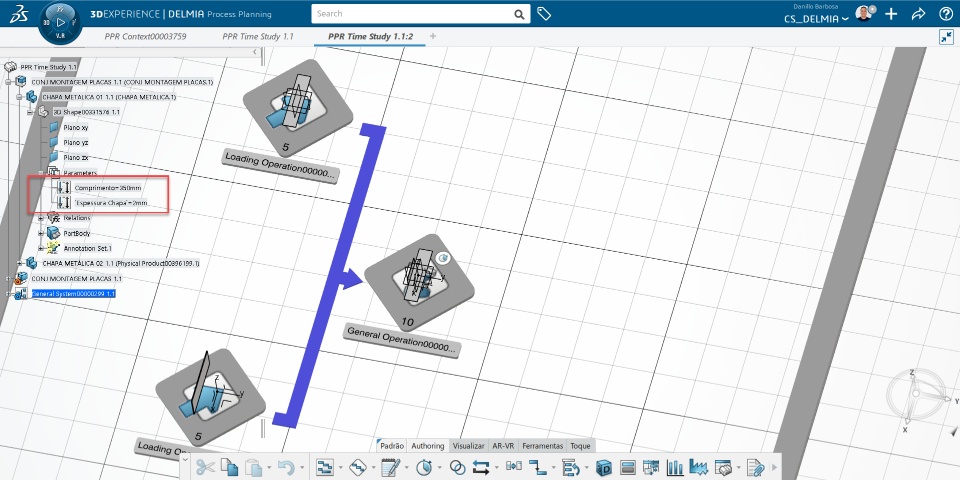This screenshot has width=960, height=480.
Task: Select 'Espessura Chapa'=2mm parameter
Action: click(111, 203)
